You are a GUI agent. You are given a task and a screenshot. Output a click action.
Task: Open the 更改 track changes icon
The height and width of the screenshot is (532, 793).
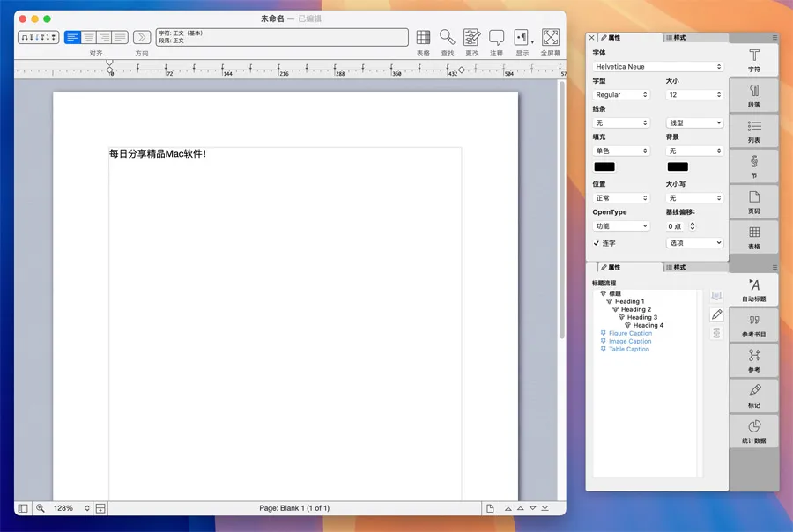pos(472,37)
